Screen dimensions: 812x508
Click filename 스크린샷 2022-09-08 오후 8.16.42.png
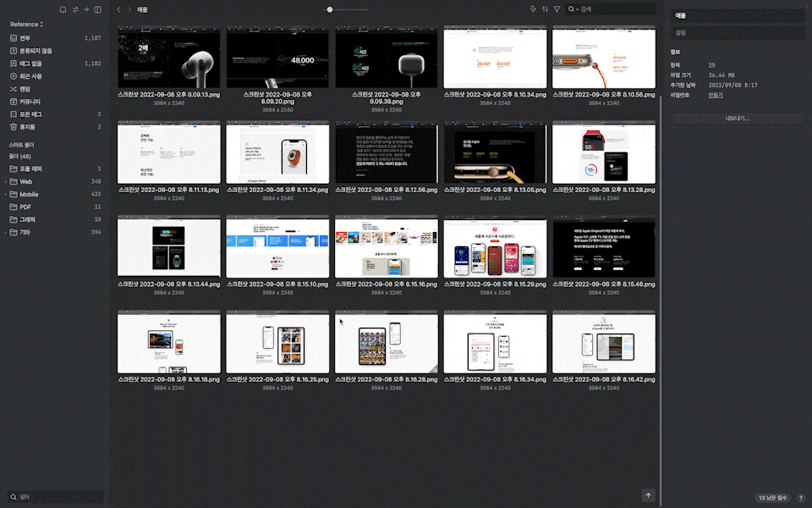click(604, 379)
